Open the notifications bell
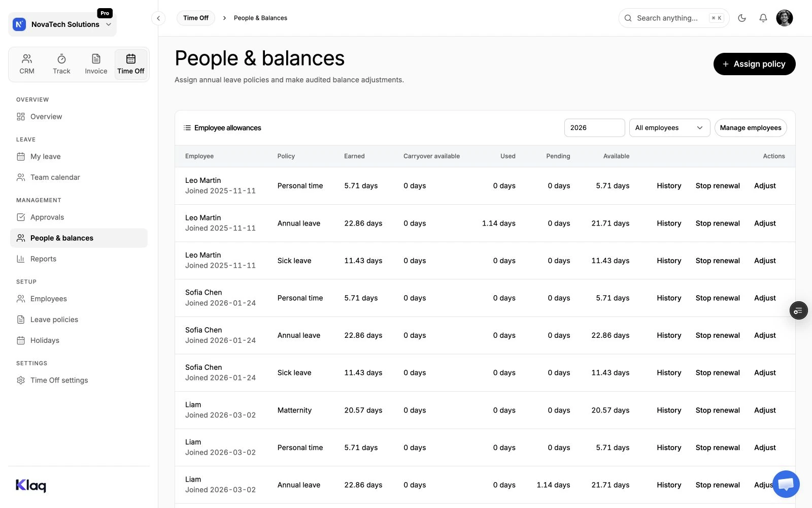Viewport: 812px width, 508px height. (763, 18)
